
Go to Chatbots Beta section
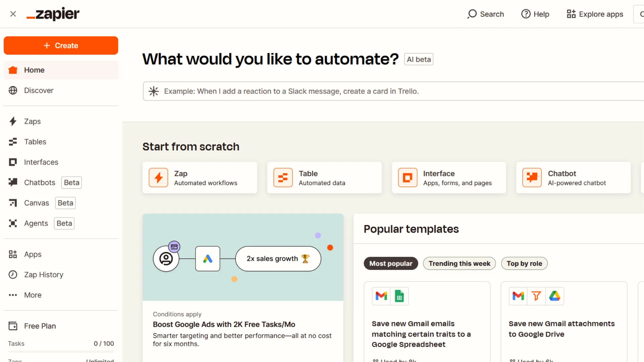(x=39, y=182)
